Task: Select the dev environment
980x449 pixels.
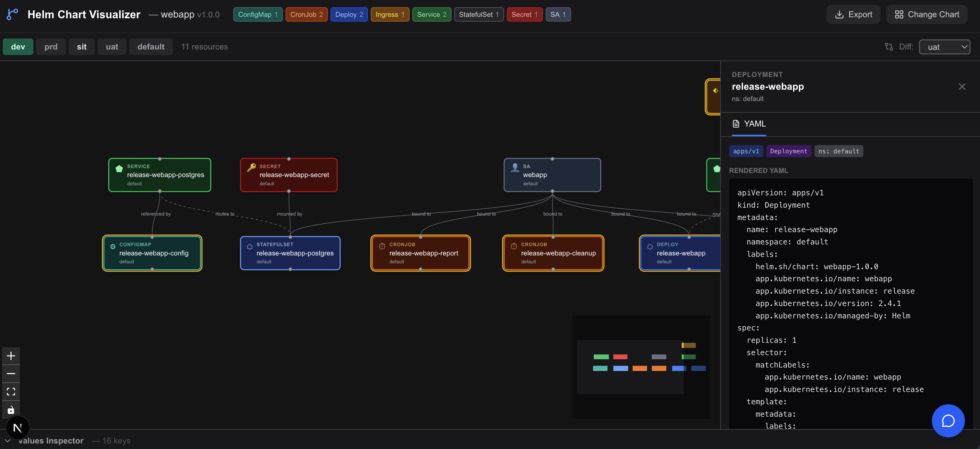Action: click(x=18, y=47)
